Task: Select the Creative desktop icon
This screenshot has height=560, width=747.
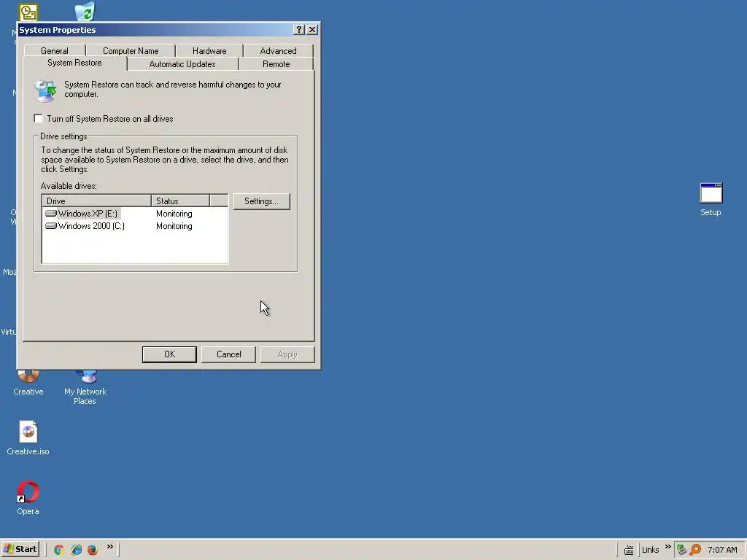Action: coord(28,383)
